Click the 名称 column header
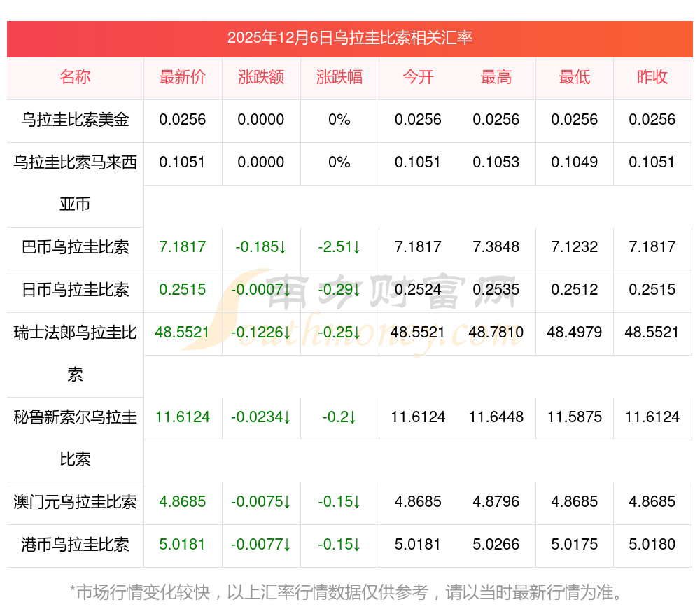 [75, 77]
